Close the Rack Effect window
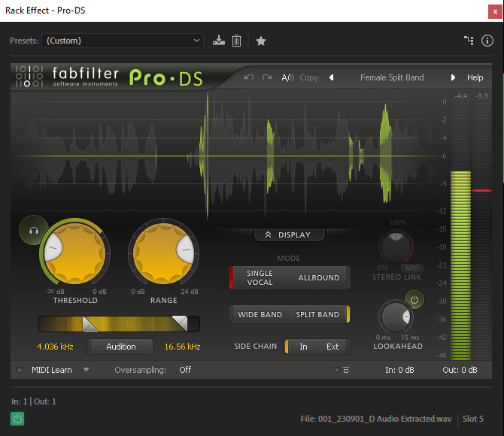Image resolution: width=504 pixels, height=436 pixels. coord(495,11)
